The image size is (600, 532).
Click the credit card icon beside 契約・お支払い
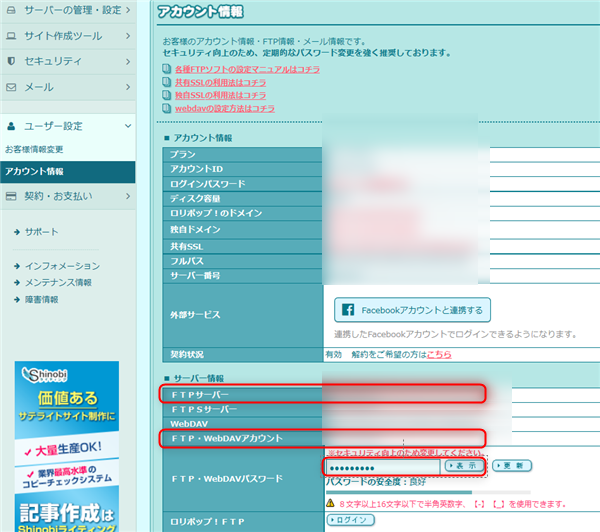11,196
